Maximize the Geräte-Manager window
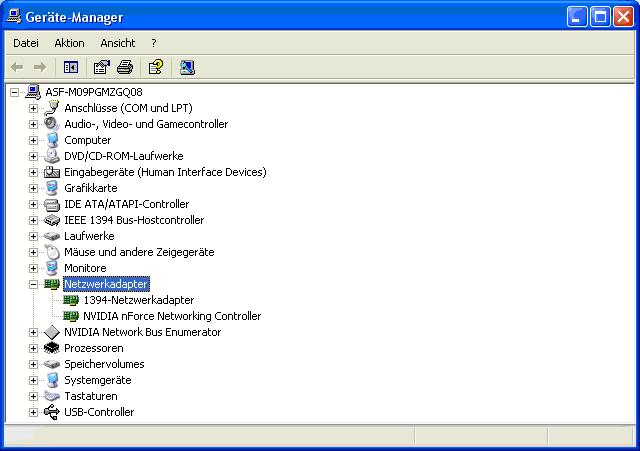This screenshot has width=640, height=451. [600, 17]
